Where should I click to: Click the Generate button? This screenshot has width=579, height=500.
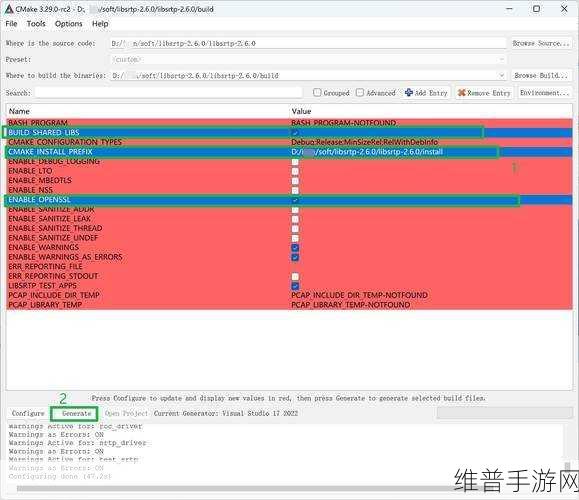pyautogui.click(x=76, y=414)
